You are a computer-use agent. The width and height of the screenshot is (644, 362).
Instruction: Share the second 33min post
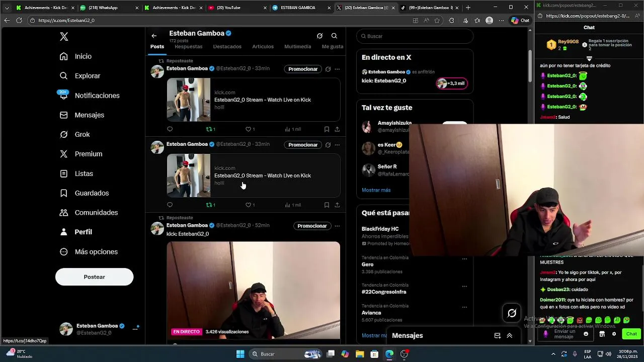click(337, 205)
